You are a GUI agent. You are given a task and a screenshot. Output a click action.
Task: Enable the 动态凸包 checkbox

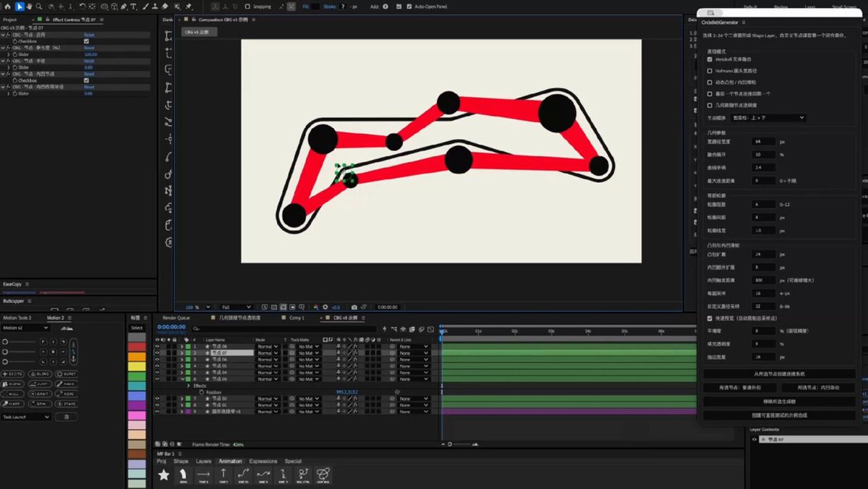[x=710, y=82]
